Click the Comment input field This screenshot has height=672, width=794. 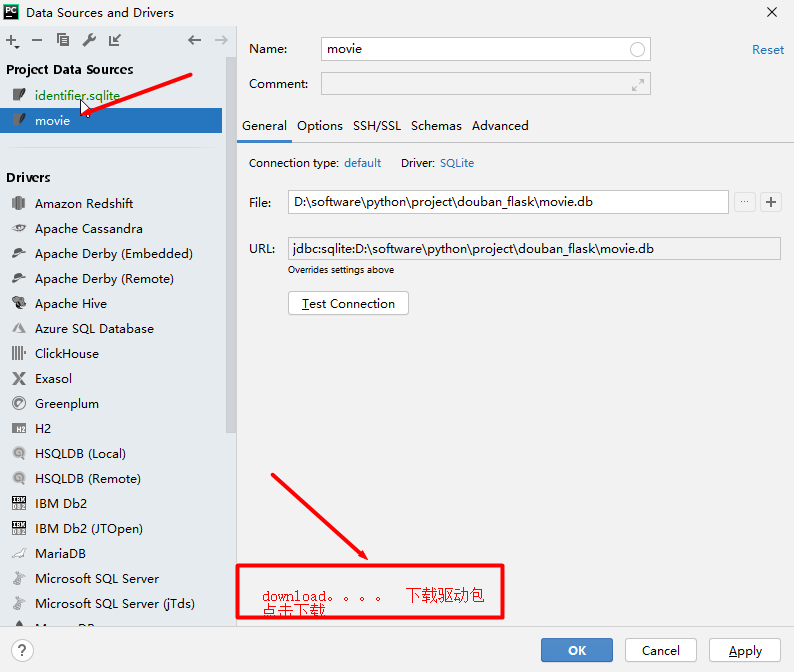click(486, 84)
